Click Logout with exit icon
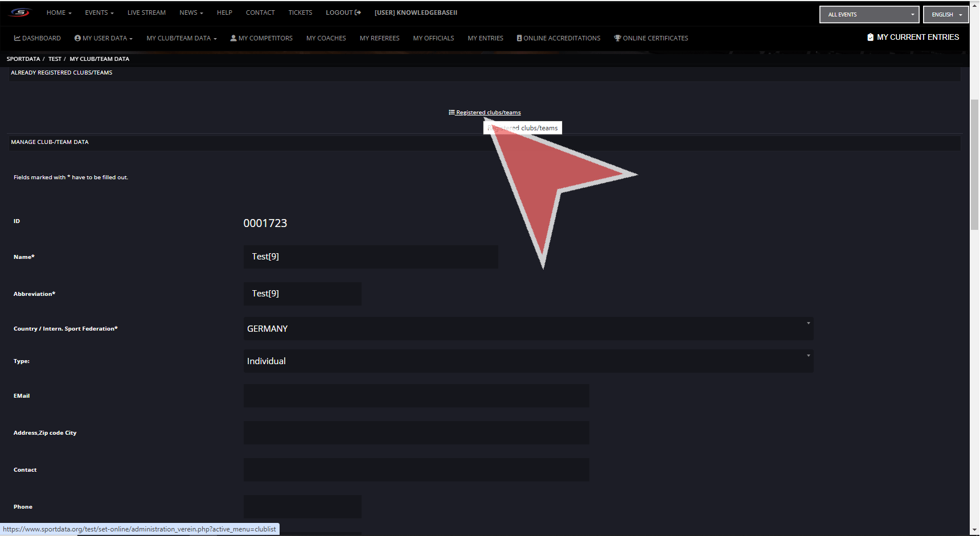 click(343, 13)
